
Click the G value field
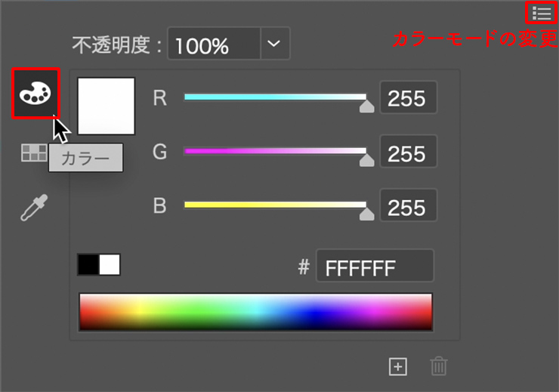click(x=408, y=153)
